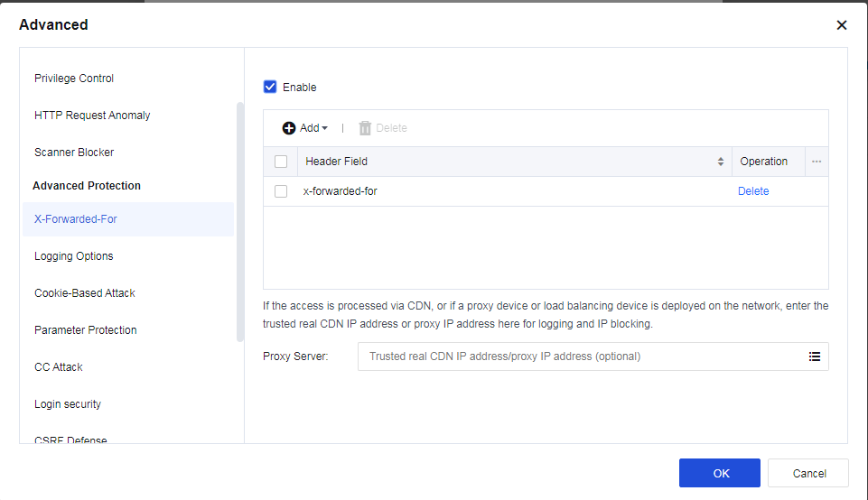Check the x-forwarded-for row checkbox
The width and height of the screenshot is (868, 500).
coord(281,191)
